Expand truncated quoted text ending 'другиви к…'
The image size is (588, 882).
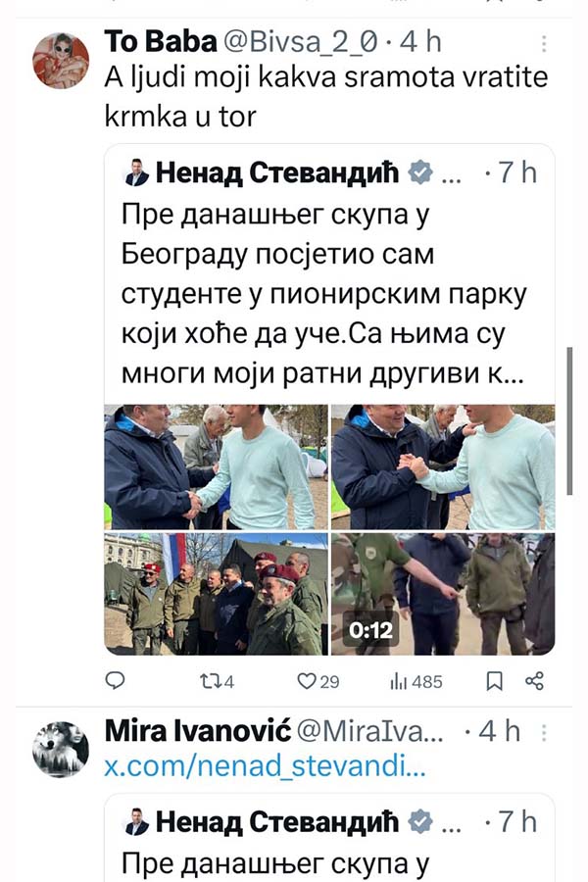tap(323, 373)
